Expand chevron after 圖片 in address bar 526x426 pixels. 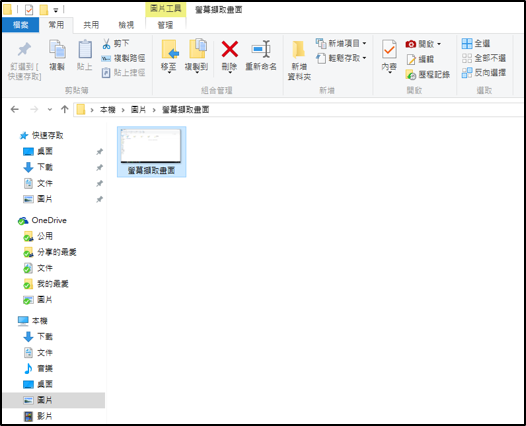coord(154,110)
